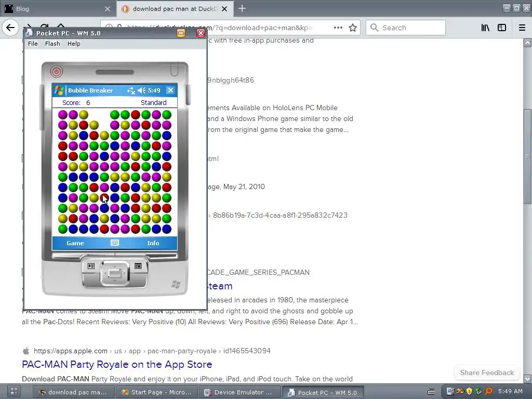Click the left hardware soft key

click(91, 266)
